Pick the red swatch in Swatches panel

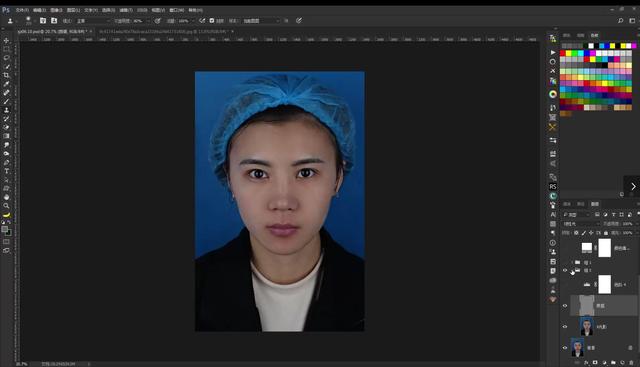coord(563,53)
